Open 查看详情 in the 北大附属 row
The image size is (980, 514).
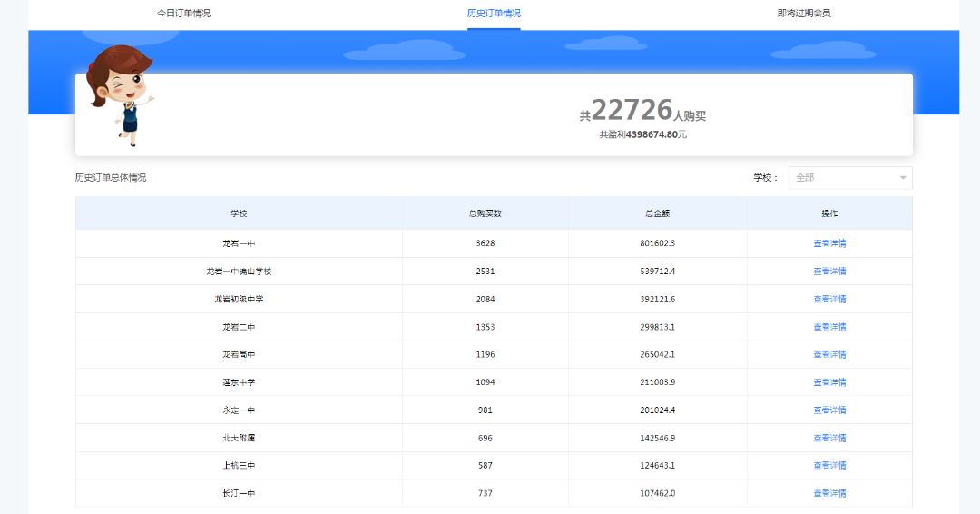[829, 438]
